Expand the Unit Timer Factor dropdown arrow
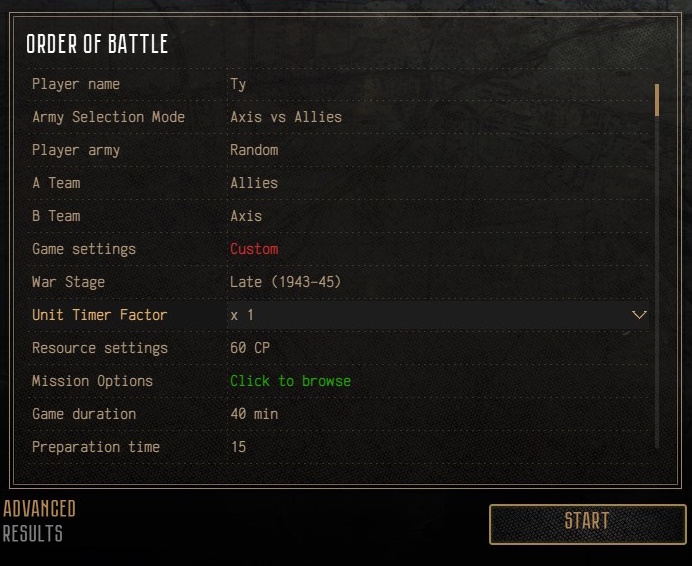The height and width of the screenshot is (566, 692). [x=639, y=315]
